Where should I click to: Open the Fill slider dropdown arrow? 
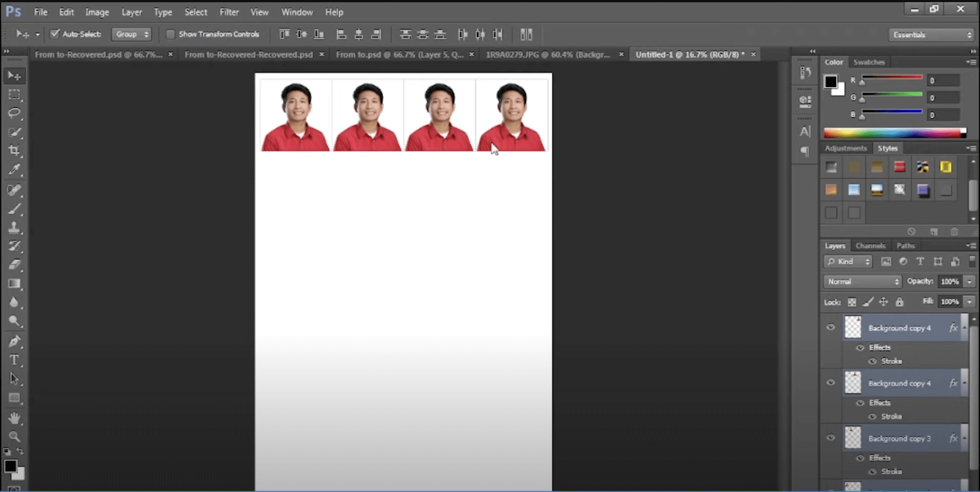click(x=970, y=301)
